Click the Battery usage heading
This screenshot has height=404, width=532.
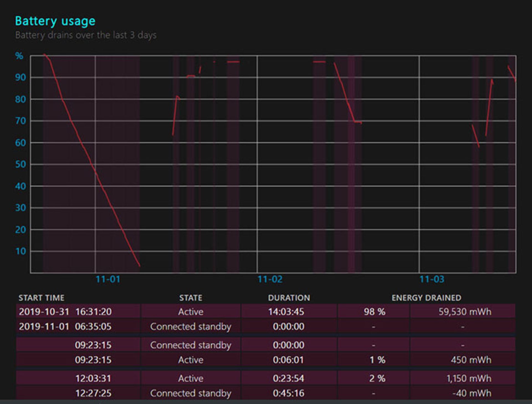coord(55,21)
